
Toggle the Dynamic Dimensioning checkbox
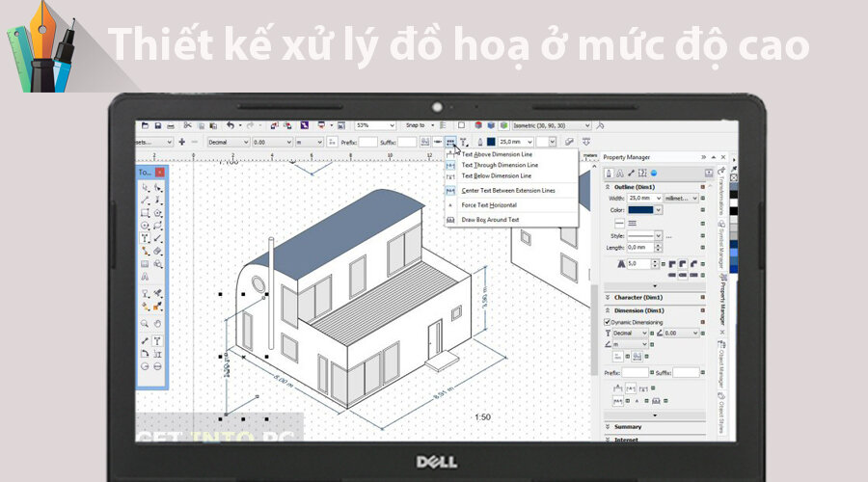pyautogui.click(x=608, y=322)
